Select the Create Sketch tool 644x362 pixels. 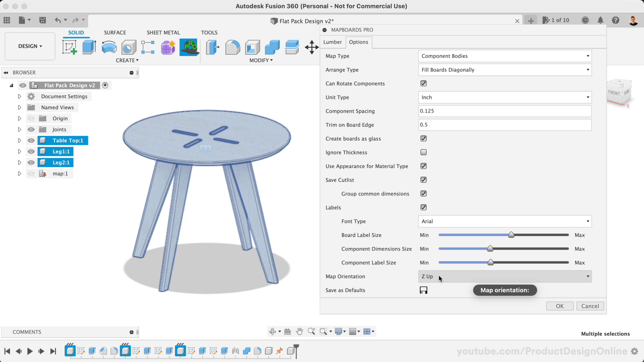(69, 47)
